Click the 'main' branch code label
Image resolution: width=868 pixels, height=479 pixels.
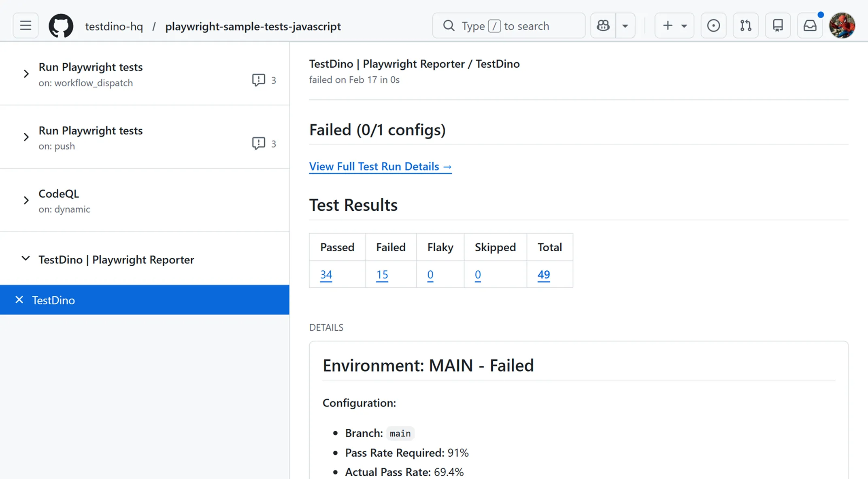point(400,434)
